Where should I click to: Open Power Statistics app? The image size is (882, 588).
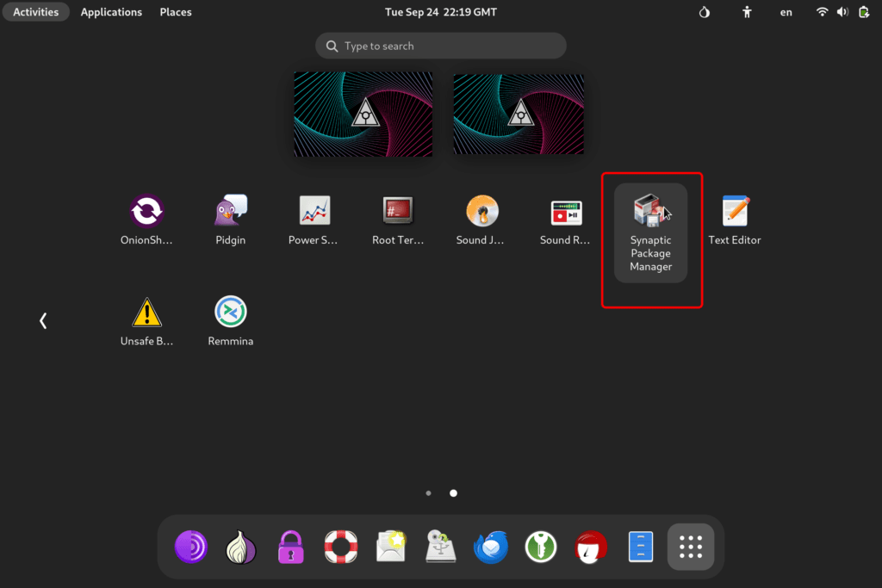[x=314, y=220]
